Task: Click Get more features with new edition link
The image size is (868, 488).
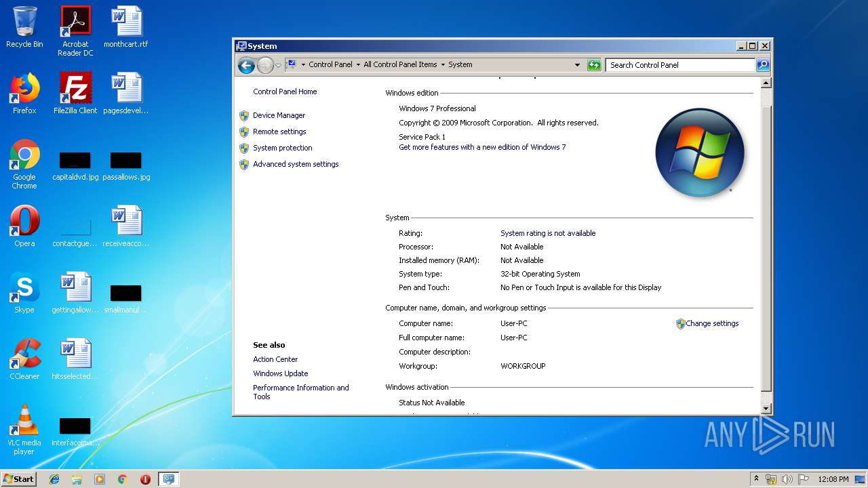Action: click(x=482, y=147)
